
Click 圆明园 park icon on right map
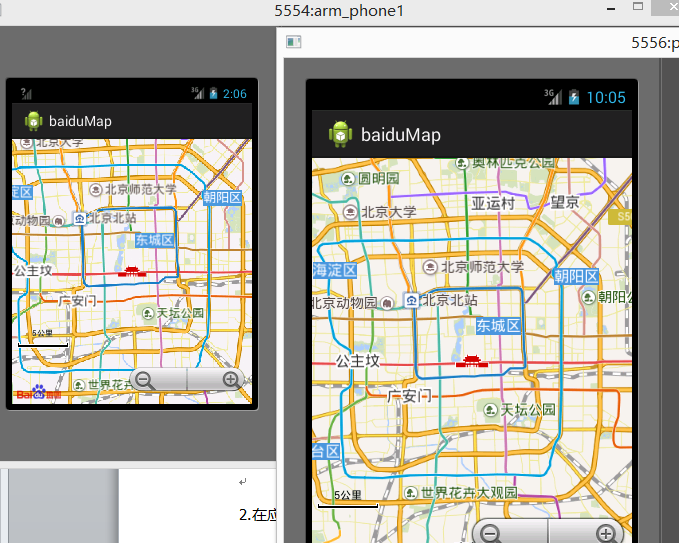348,178
